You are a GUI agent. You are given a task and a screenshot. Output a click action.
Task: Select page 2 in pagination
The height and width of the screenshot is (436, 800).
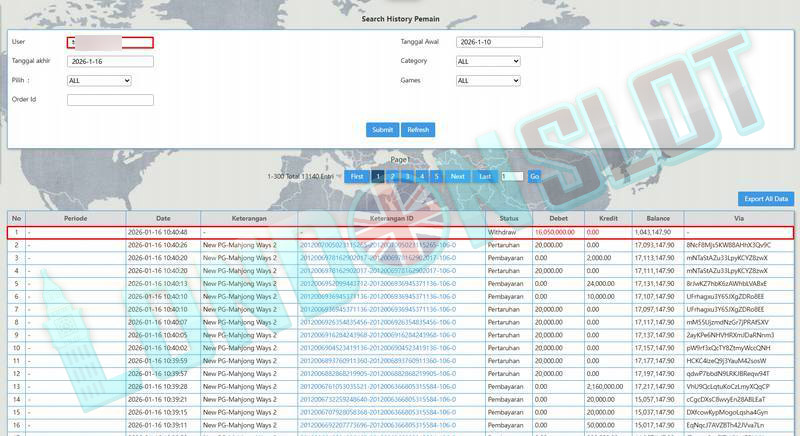click(x=393, y=176)
